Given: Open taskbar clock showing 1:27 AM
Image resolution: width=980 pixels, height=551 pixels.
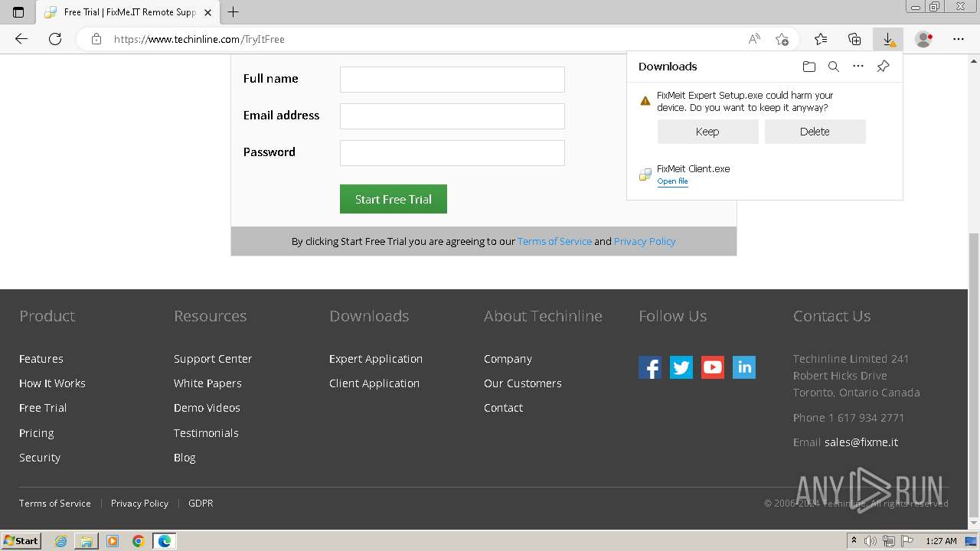Looking at the screenshot, I should [x=941, y=541].
